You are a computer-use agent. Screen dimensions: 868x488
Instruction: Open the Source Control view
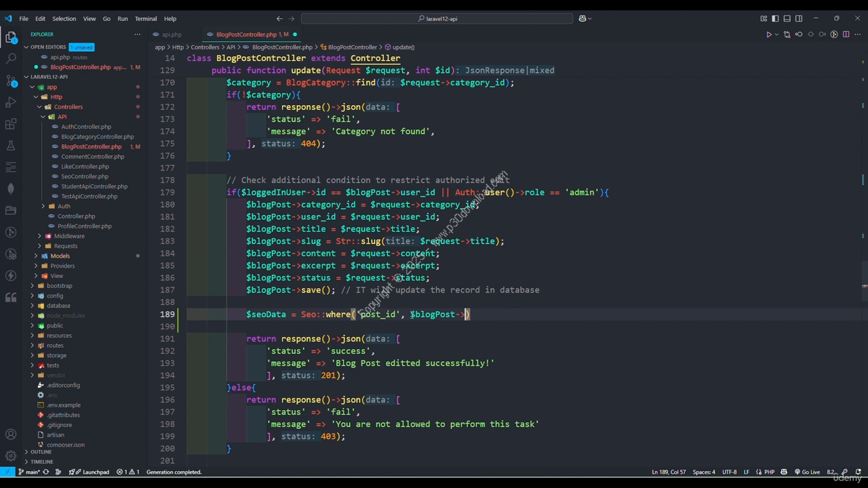click(11, 81)
